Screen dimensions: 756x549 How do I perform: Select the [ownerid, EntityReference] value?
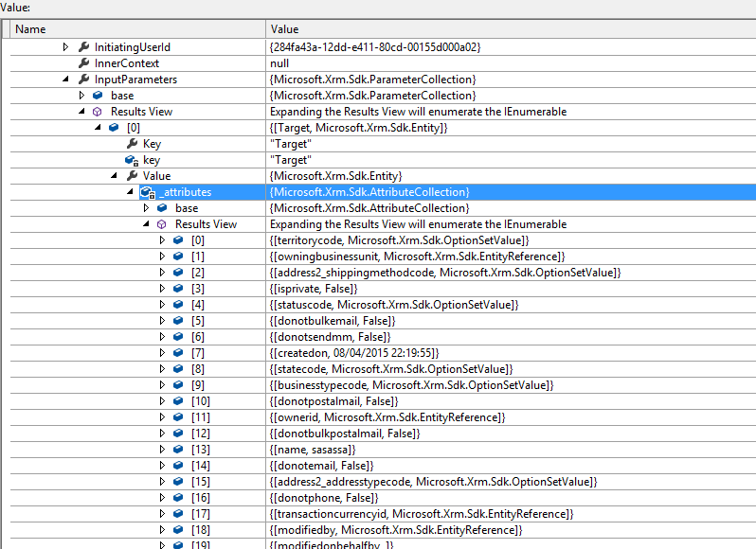pyautogui.click(x=387, y=417)
